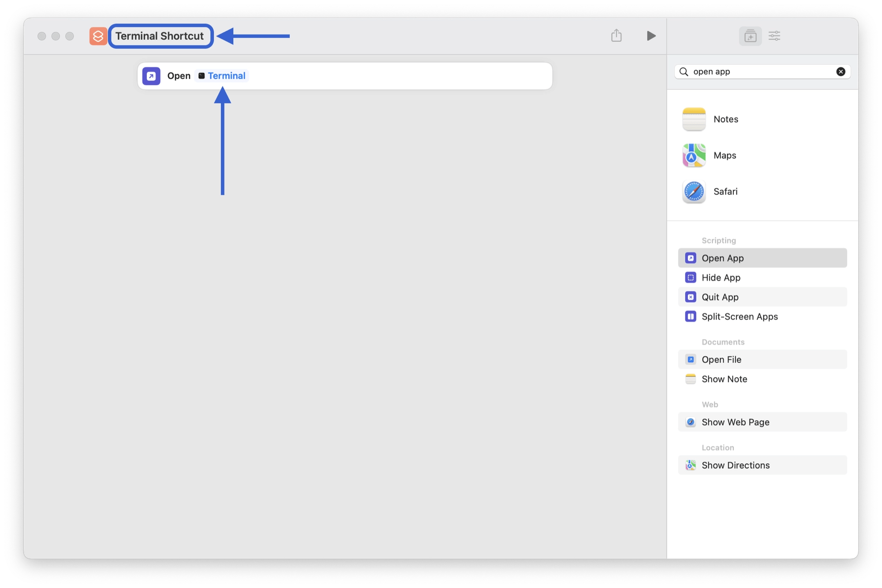Edit the Terminal Shortcut title field

(x=161, y=36)
